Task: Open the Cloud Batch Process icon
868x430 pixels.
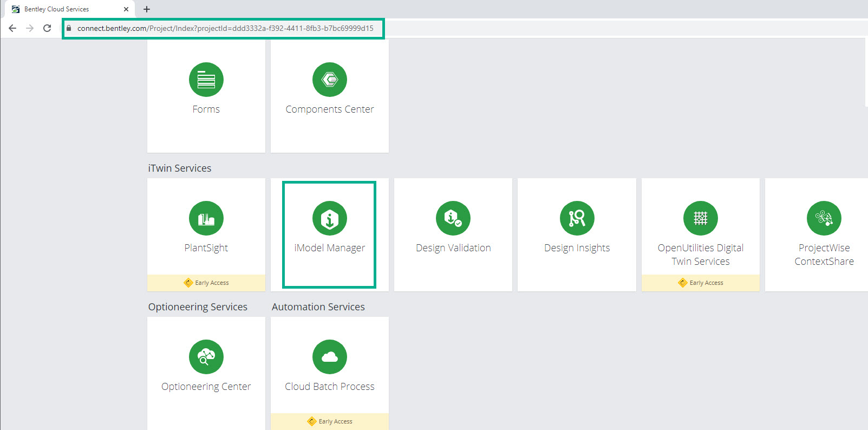Action: tap(330, 357)
